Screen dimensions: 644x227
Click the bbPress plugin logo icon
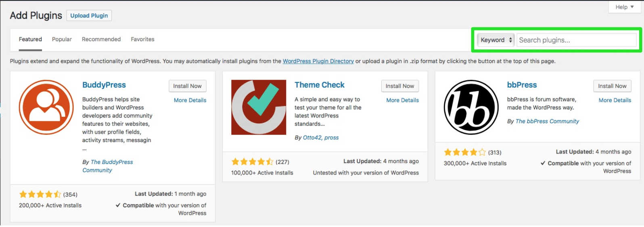(x=471, y=107)
